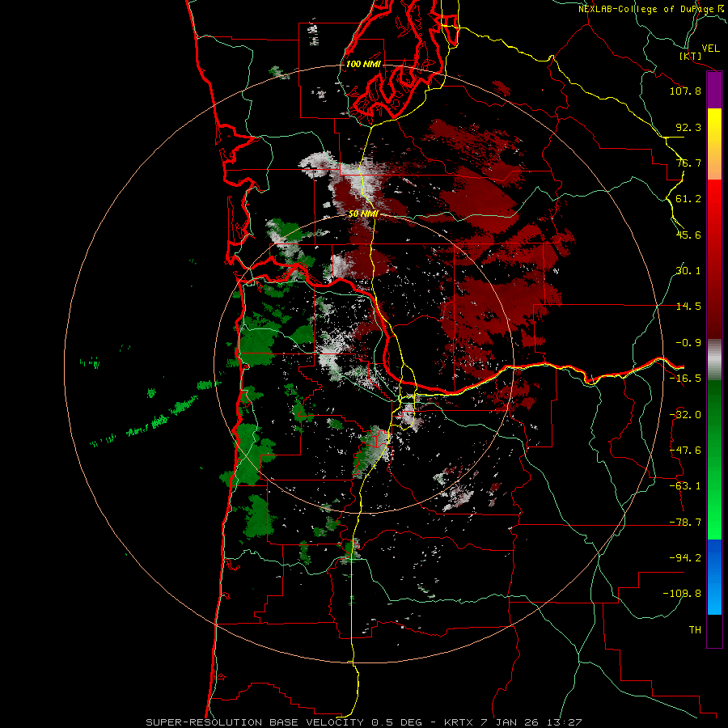Click the 92.3 value on the velocity scale
The image size is (728, 728).
(688, 127)
